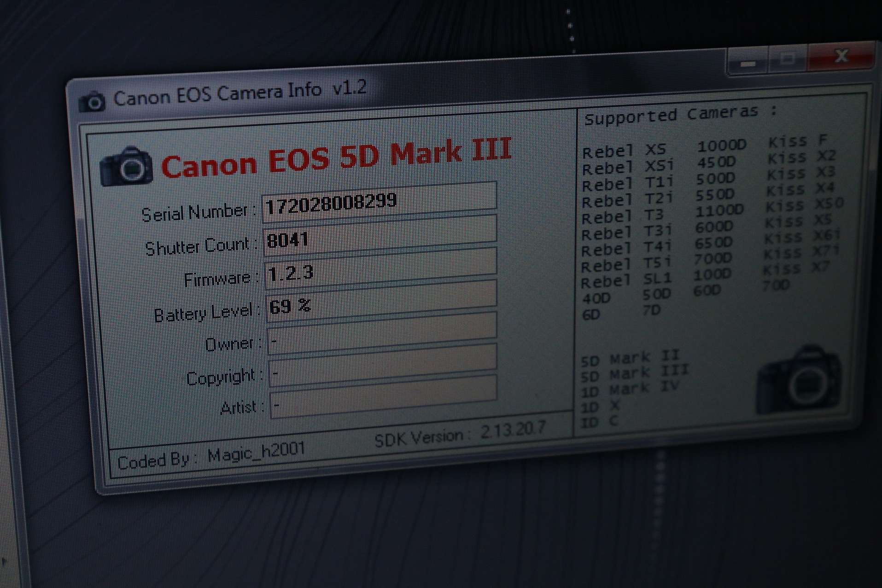Click the Artist input field
This screenshot has height=588, width=882.
tap(384, 396)
